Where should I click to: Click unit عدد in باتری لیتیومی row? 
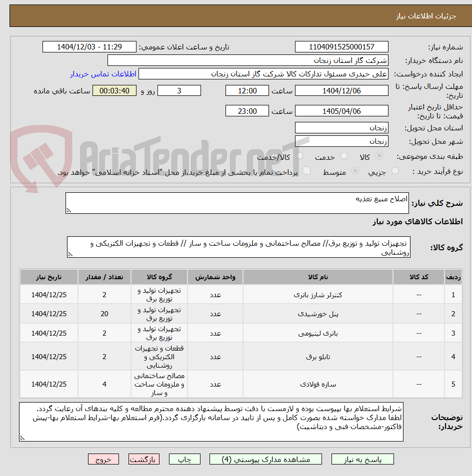click(215, 333)
